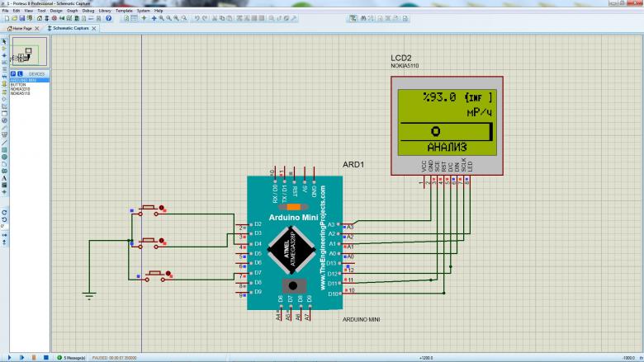Screen dimensions: 644x362
Task: Select the 2D Line graphics tool
Action: coord(4,143)
